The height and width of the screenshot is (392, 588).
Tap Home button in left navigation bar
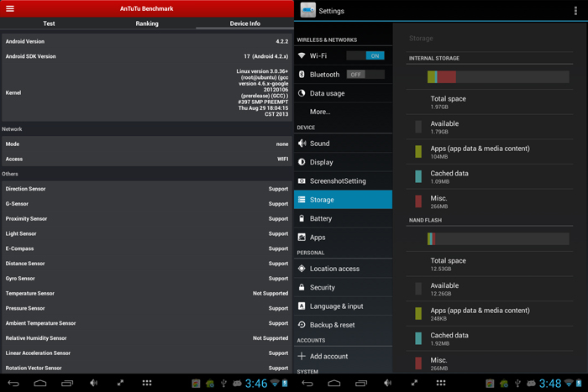point(40,383)
